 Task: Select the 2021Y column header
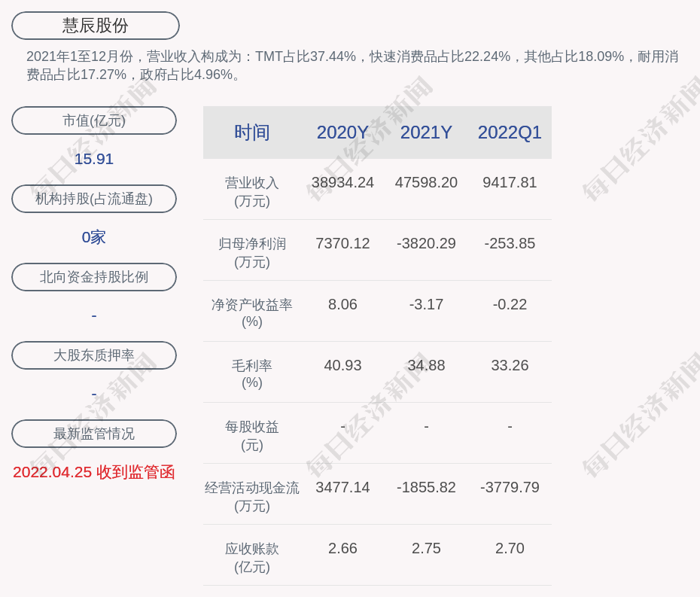(x=426, y=132)
